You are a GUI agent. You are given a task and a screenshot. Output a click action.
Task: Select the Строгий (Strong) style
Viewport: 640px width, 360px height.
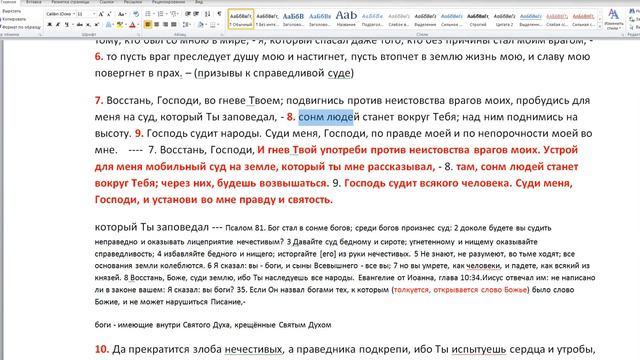(478, 19)
